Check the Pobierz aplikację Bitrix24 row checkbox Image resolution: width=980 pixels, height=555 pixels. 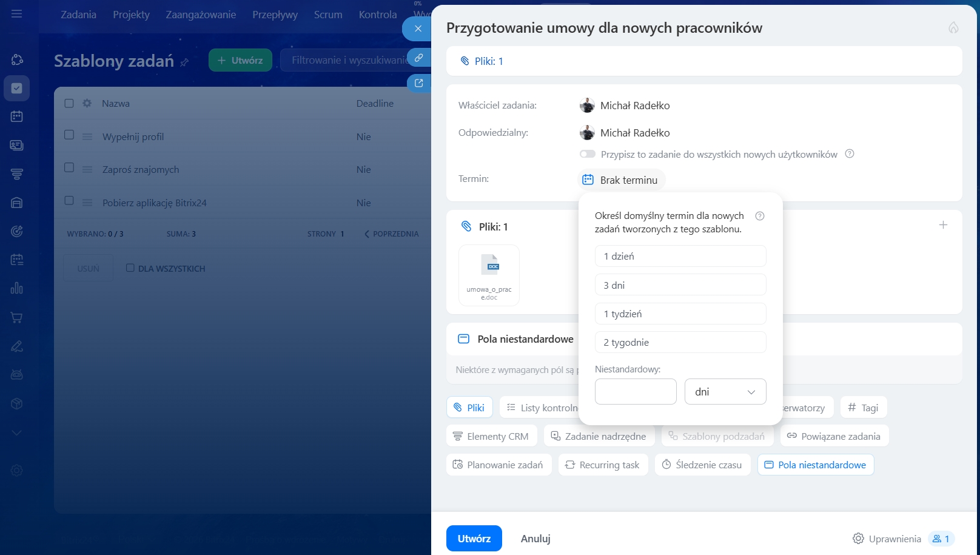point(69,200)
